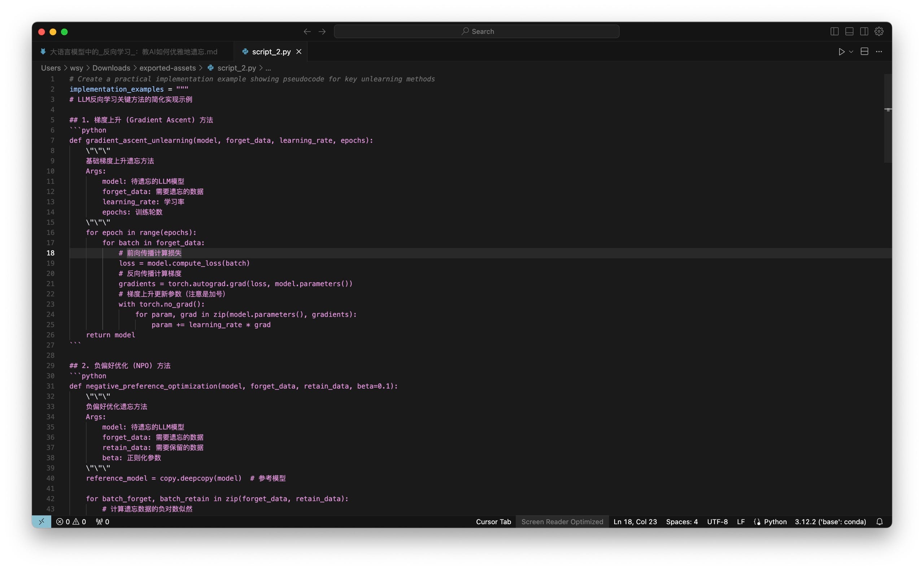This screenshot has height=570, width=924.
Task: Click the Downloads breadcrumb segment
Action: 111,68
